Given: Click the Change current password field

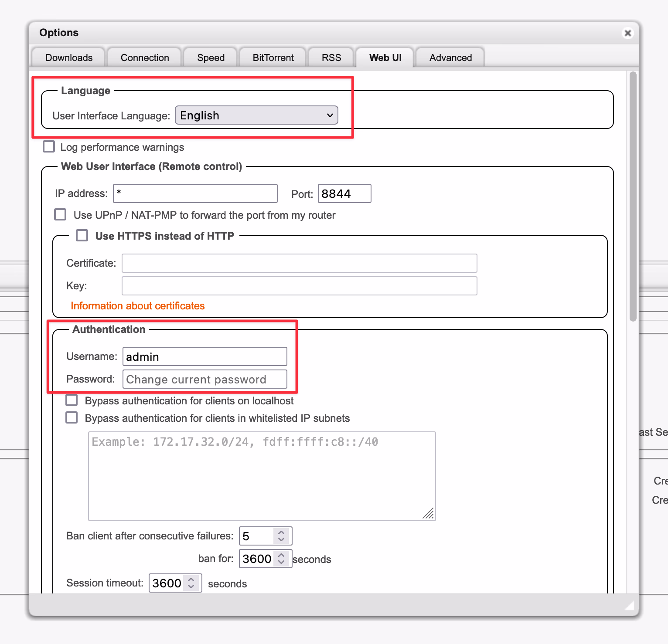Looking at the screenshot, I should [204, 379].
